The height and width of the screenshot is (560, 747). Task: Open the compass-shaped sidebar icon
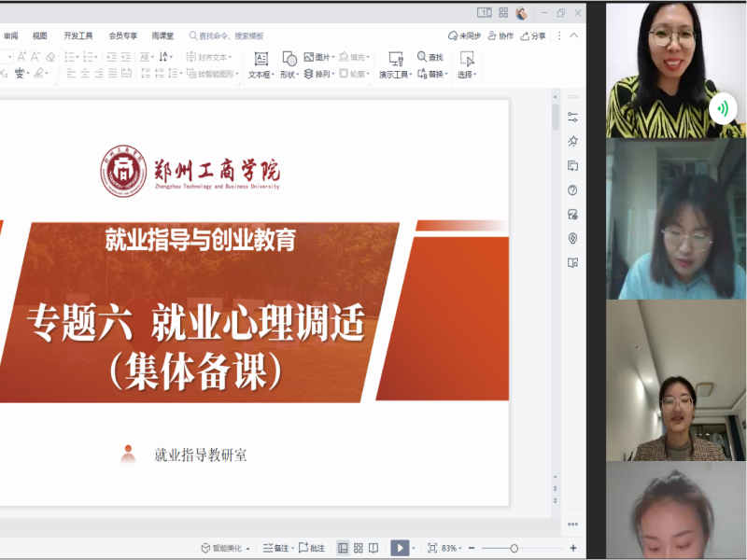(572, 238)
